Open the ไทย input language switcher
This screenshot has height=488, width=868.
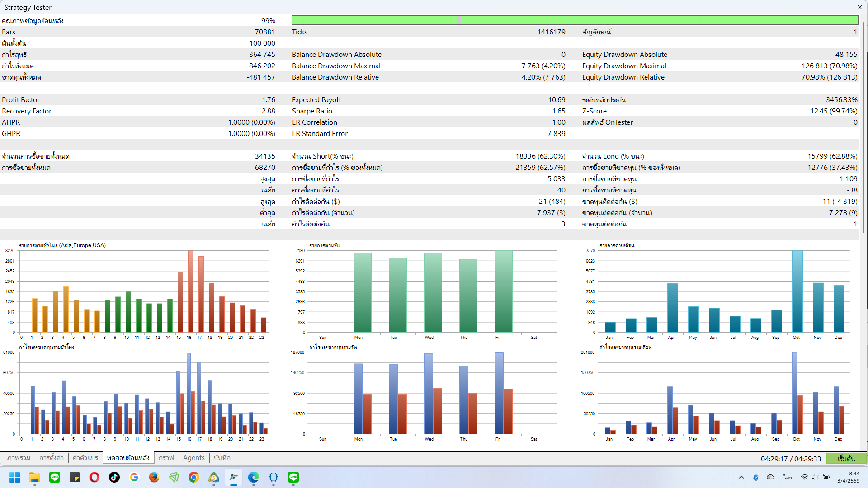coord(788,477)
